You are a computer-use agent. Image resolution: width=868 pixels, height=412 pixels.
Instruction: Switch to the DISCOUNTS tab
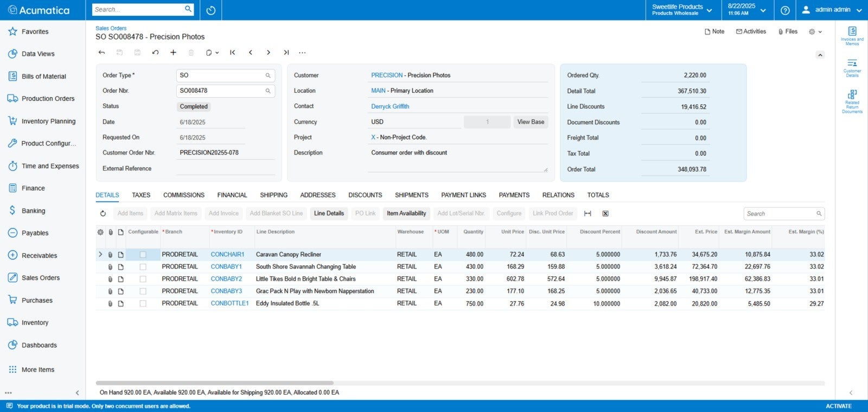pos(365,195)
